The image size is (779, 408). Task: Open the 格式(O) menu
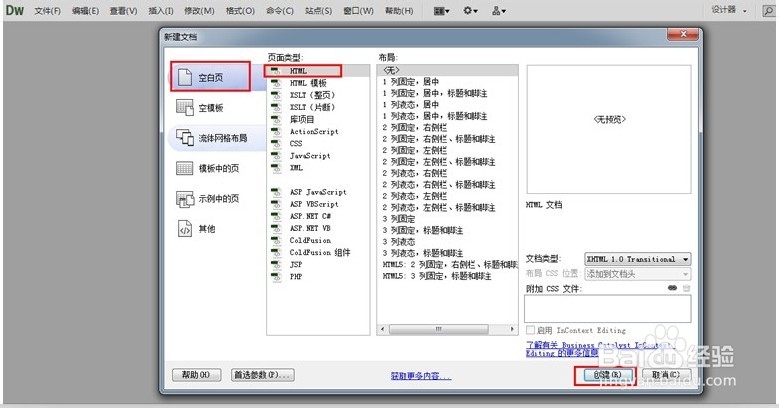(x=240, y=10)
